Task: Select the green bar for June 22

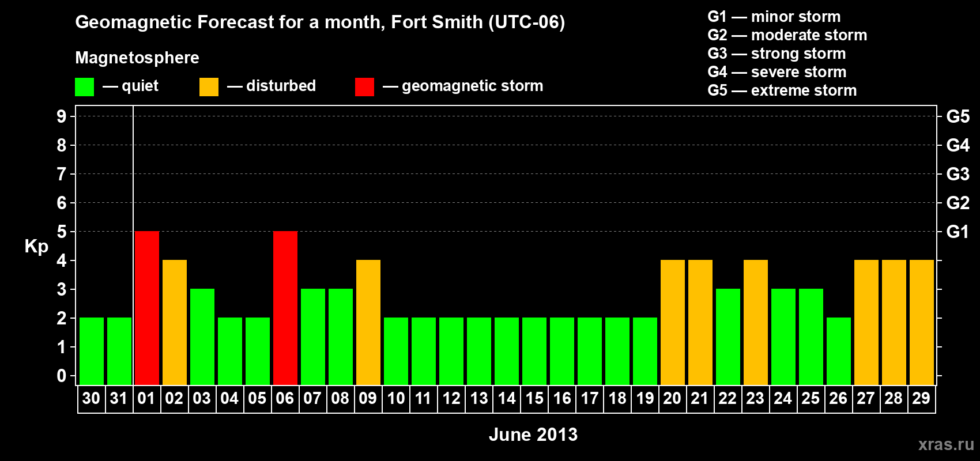Action: tap(728, 337)
